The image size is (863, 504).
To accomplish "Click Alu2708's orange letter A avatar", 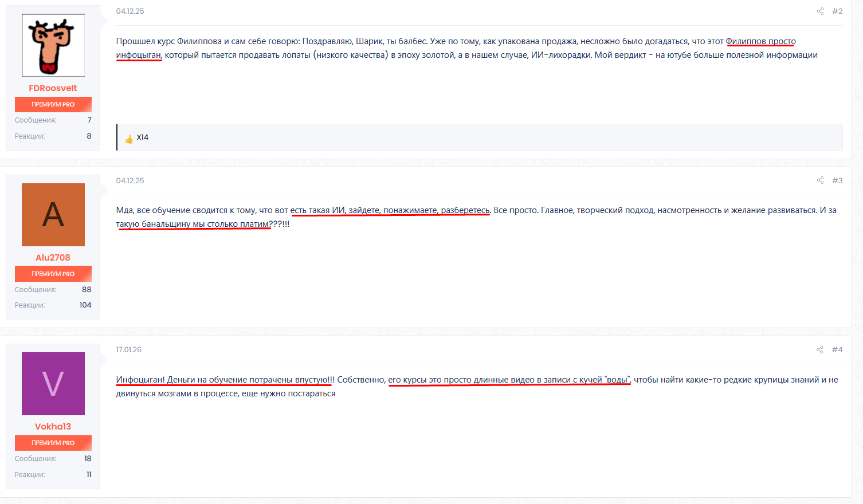I will click(x=53, y=215).
